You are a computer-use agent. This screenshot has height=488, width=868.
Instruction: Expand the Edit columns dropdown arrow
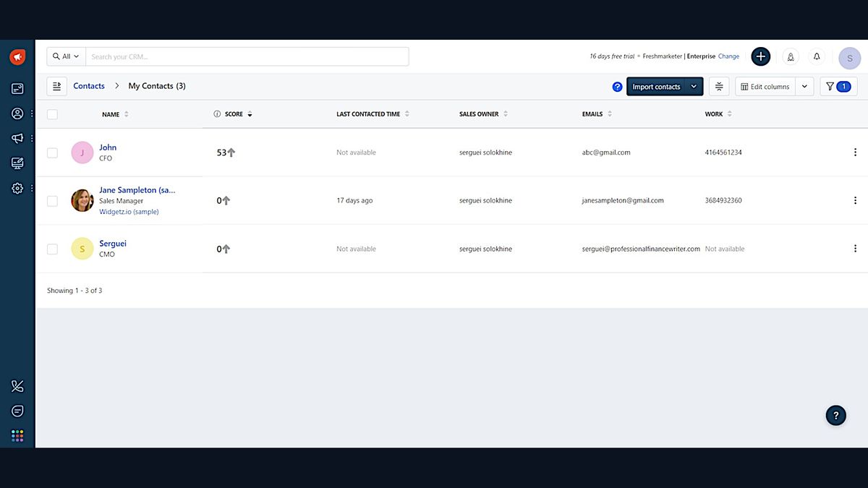click(x=804, y=87)
